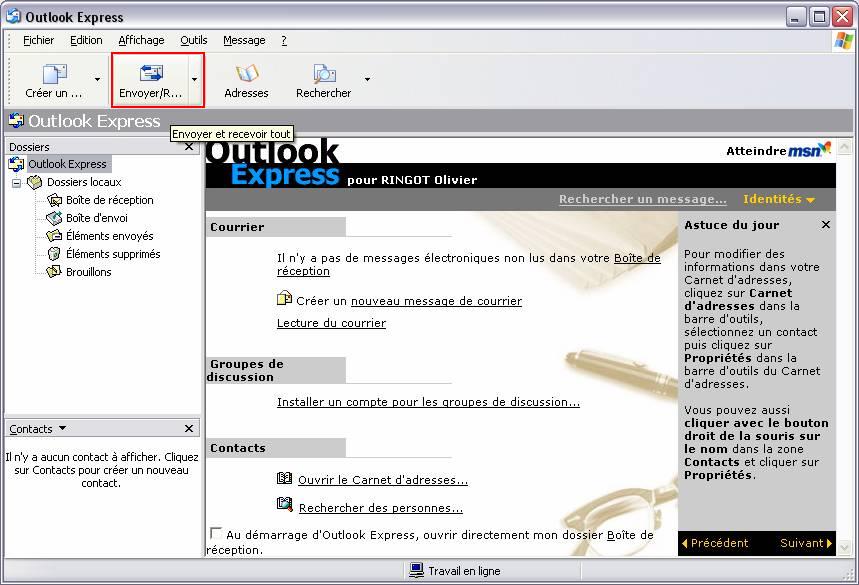Screen dimensions: 859x585
Task: Collapse the Dossiers locaux tree node
Action: pos(16,183)
